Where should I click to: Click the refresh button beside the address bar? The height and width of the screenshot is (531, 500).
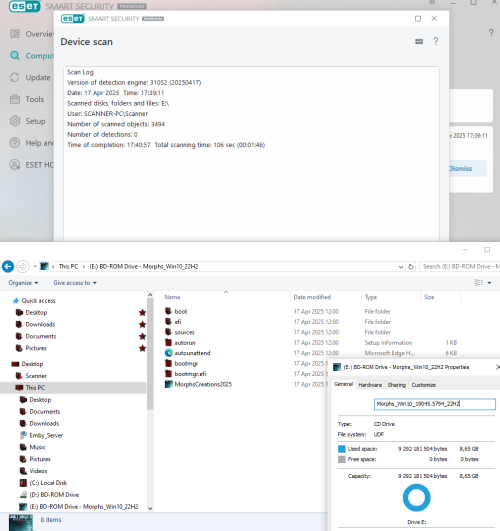click(411, 267)
